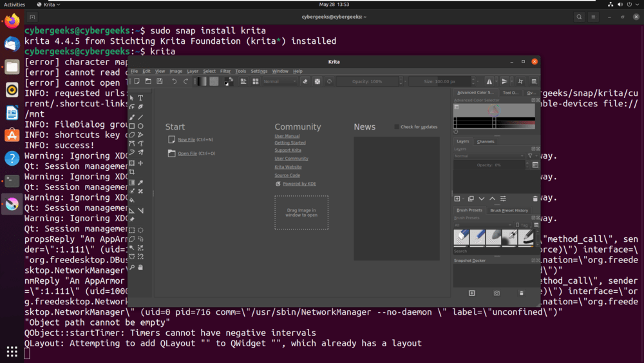Select the Line tool
This screenshot has height=363, width=644.
pos(140,117)
